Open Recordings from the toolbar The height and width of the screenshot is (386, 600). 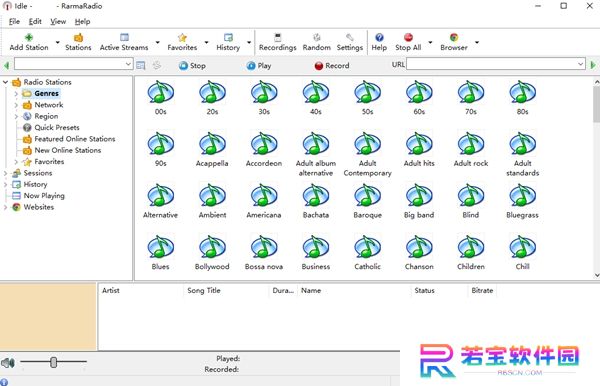click(277, 42)
